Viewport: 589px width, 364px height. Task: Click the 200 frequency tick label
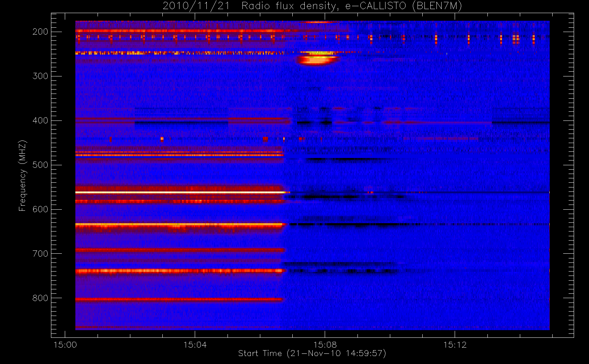pos(40,32)
